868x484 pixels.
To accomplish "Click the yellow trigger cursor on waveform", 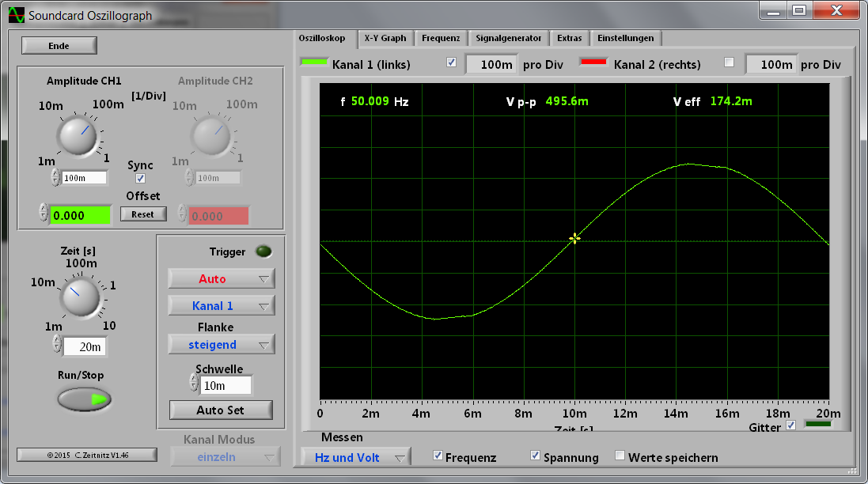I will click(574, 237).
